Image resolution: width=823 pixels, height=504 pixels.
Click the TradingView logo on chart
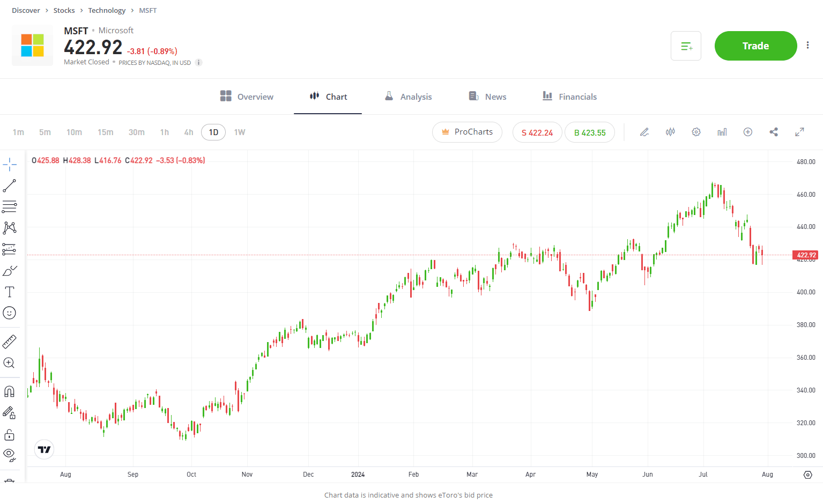(45, 449)
